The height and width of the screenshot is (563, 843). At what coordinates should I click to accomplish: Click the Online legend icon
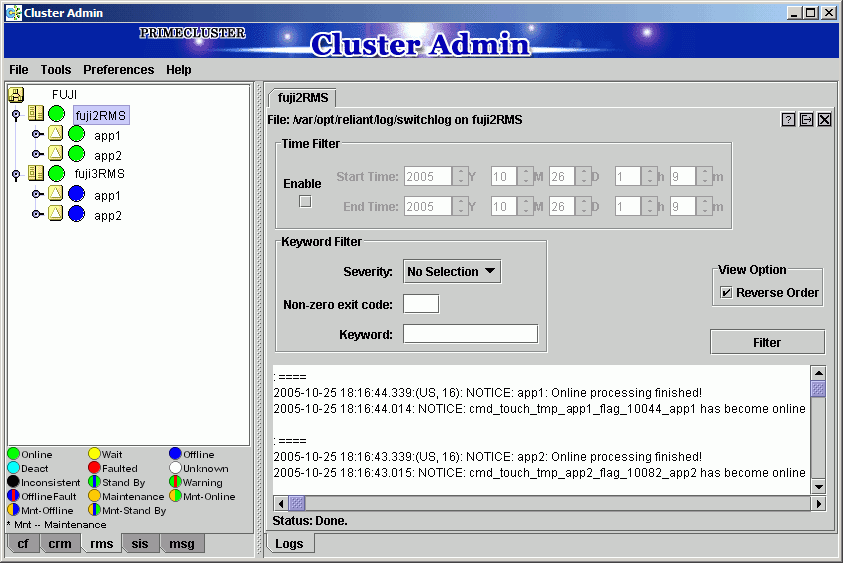click(13, 454)
